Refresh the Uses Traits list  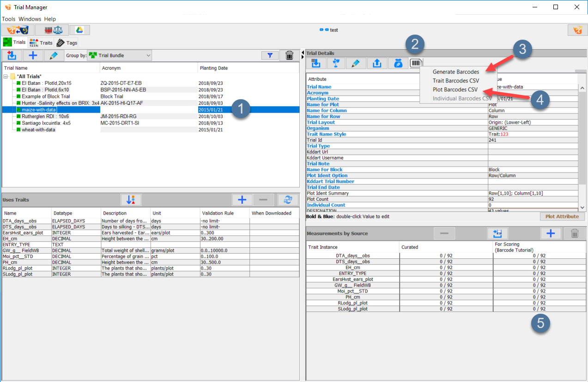(x=288, y=200)
